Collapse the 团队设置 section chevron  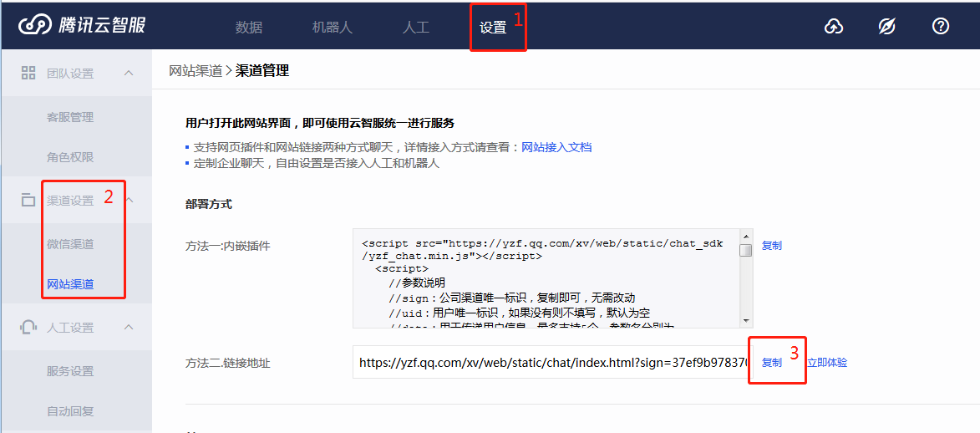point(129,74)
